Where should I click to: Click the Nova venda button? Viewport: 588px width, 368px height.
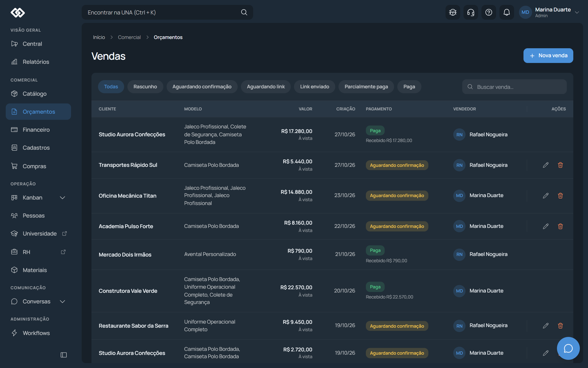point(548,56)
